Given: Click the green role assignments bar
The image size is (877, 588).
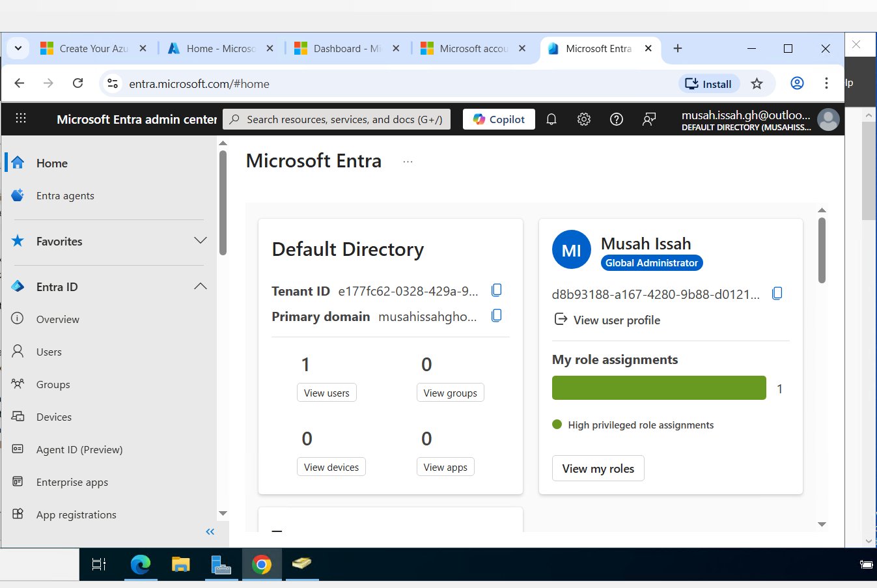Looking at the screenshot, I should tap(658, 388).
